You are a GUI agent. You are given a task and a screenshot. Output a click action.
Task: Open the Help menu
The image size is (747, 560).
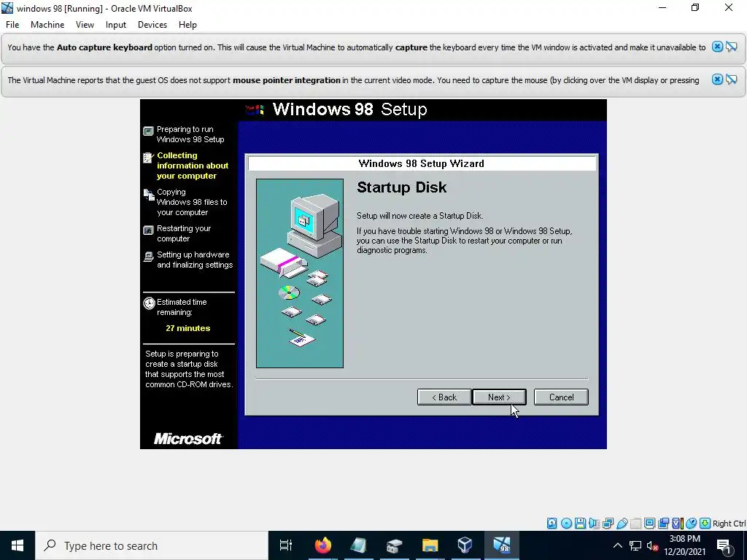[x=187, y=25]
